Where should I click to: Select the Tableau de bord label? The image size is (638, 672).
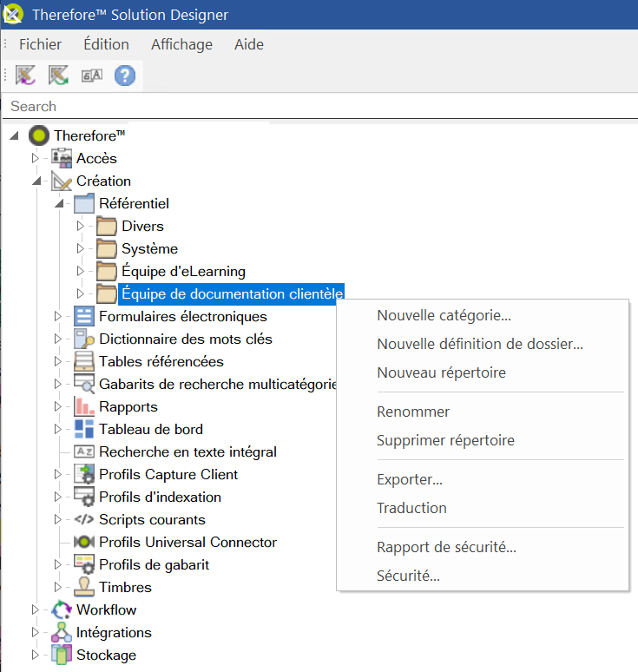pos(151,430)
